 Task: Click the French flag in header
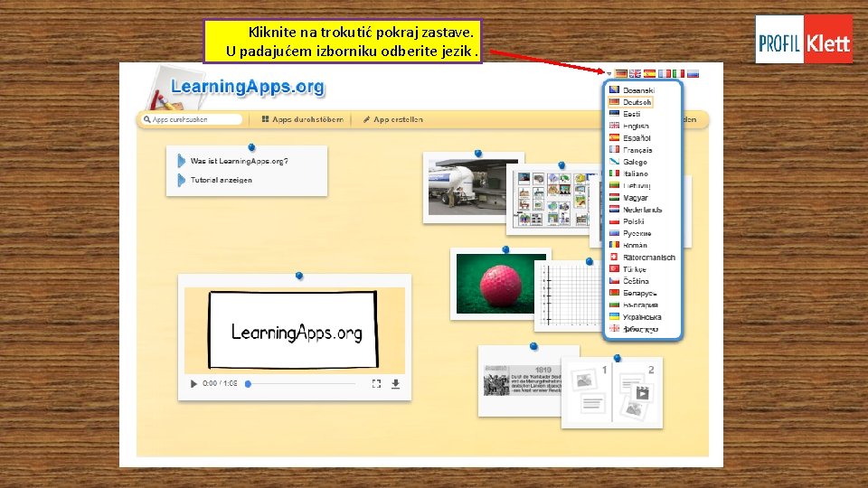coord(665,73)
